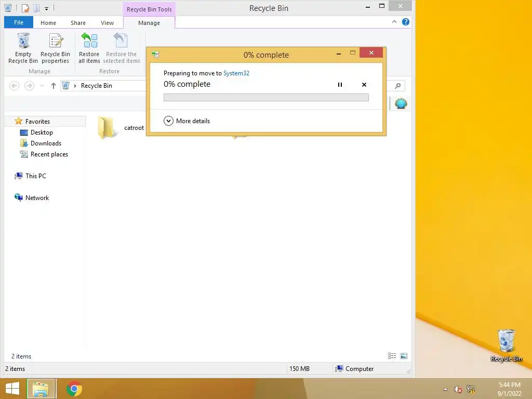Close the 0% complete dialog
The image size is (532, 399).
pyautogui.click(x=371, y=53)
